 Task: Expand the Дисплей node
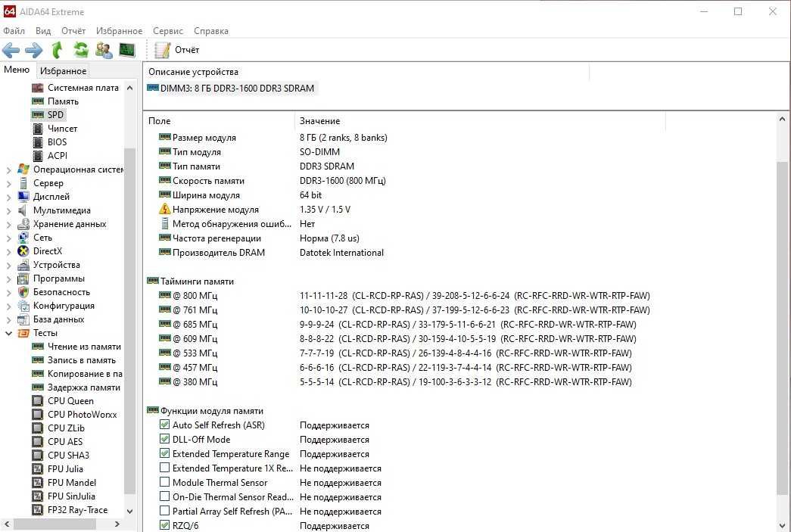click(8, 198)
